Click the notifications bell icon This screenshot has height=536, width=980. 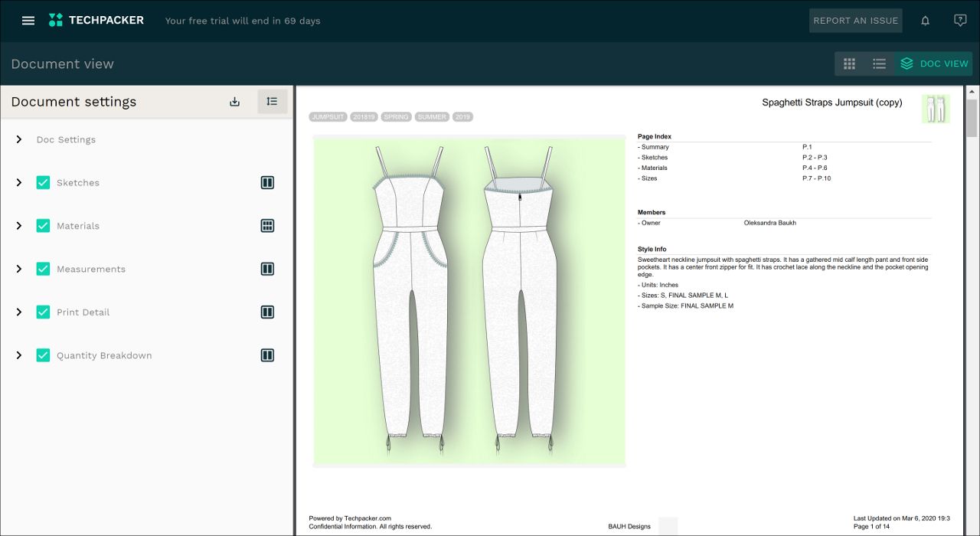click(925, 21)
